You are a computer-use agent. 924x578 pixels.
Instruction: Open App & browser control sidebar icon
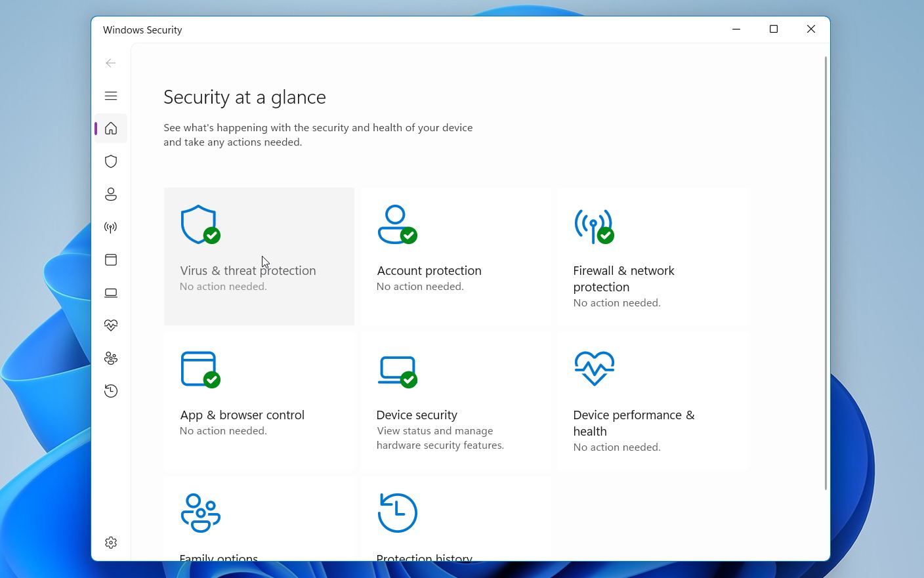[x=111, y=260]
